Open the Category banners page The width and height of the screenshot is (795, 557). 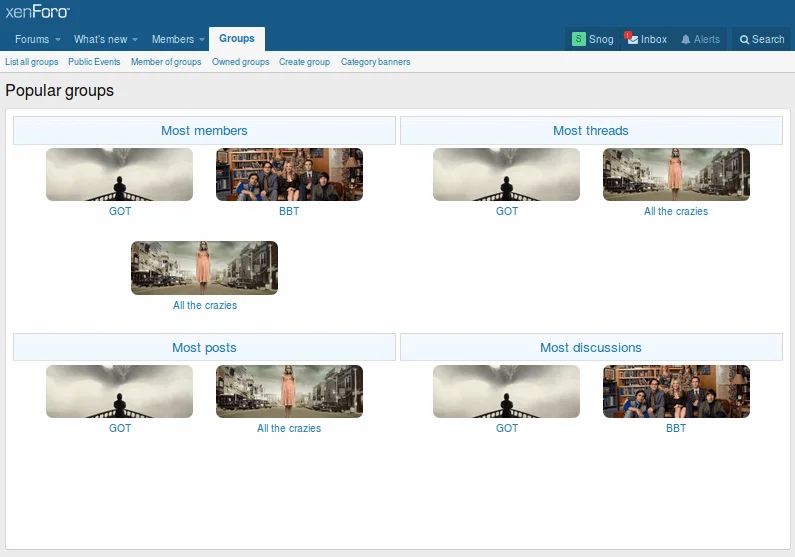375,62
